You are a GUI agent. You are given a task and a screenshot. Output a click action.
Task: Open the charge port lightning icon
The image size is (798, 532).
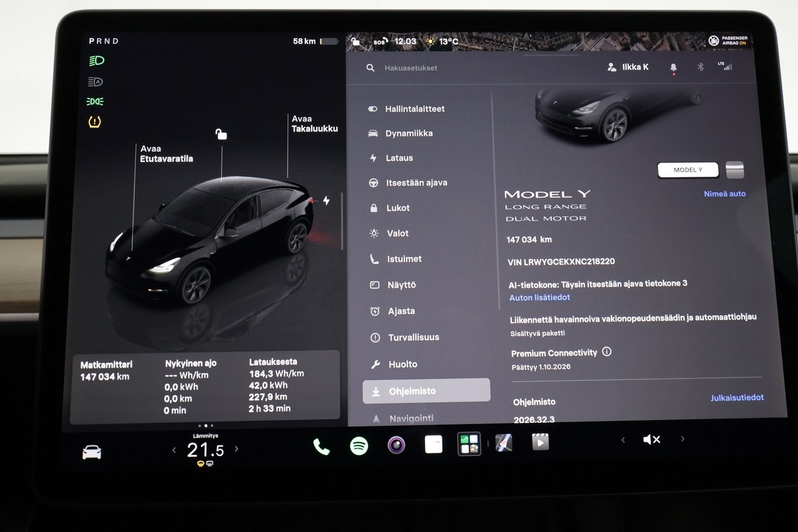tap(326, 200)
